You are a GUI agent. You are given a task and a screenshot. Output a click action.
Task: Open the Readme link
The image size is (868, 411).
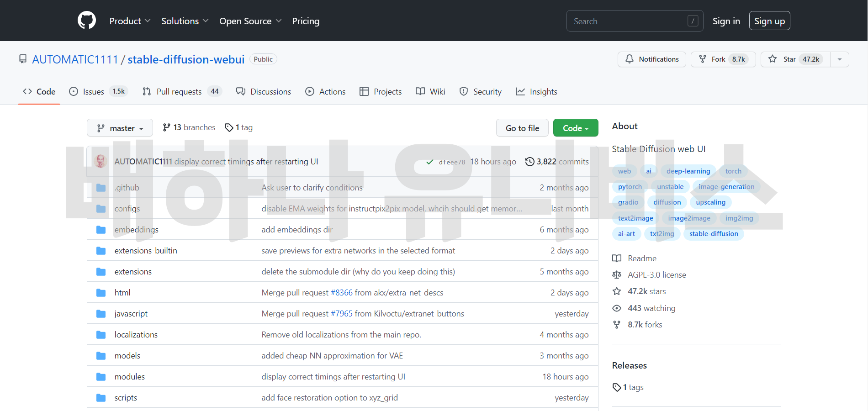(x=635, y=258)
